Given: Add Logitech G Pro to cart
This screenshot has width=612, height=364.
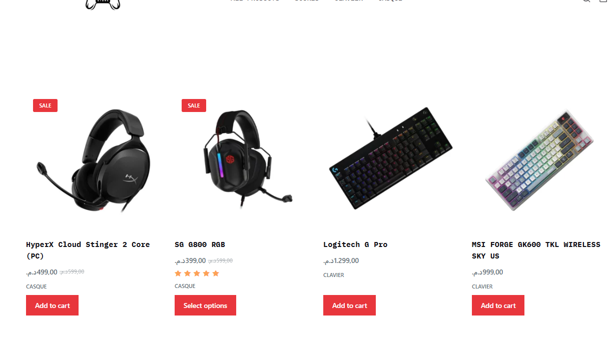Looking at the screenshot, I should (349, 305).
